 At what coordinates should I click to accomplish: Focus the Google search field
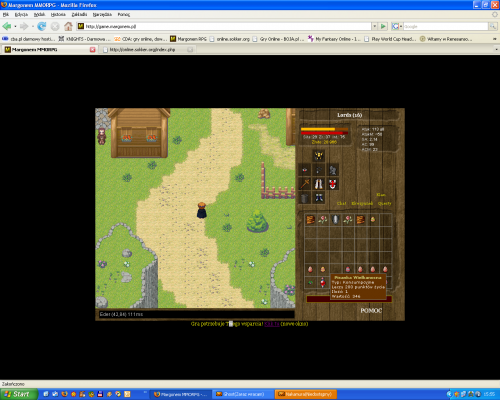[446, 26]
